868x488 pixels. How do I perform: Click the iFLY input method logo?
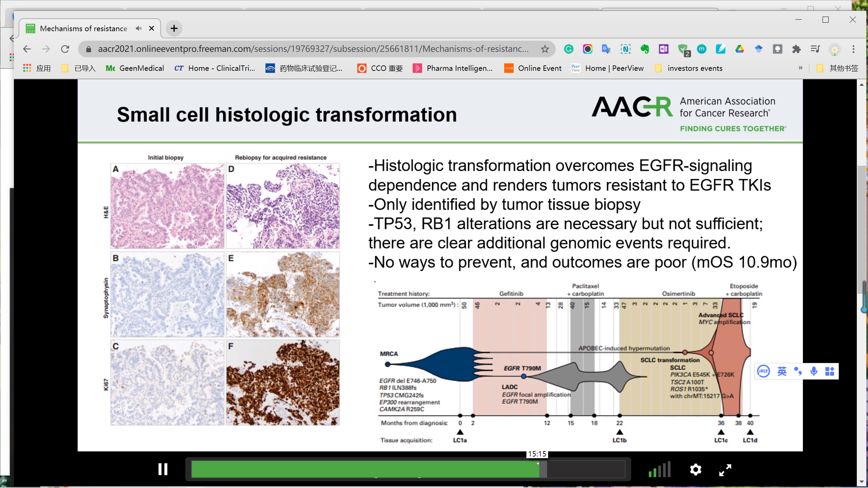click(764, 371)
